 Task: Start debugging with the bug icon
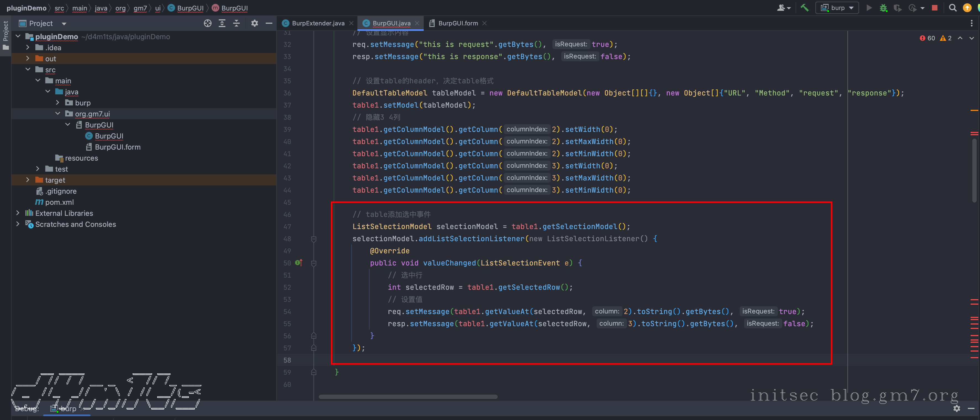883,8
